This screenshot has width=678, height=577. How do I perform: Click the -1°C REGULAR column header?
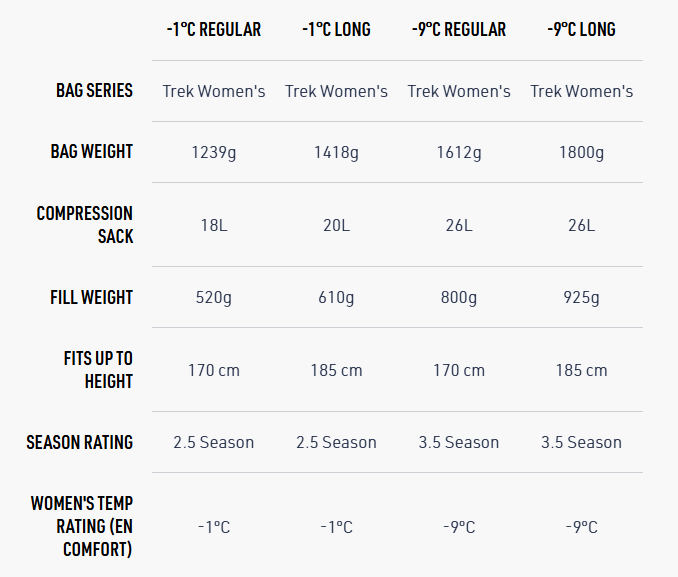click(214, 30)
